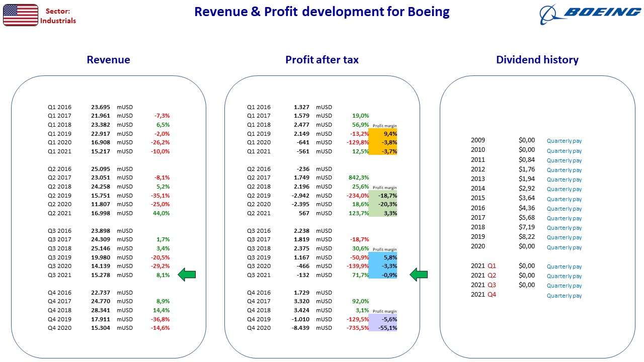Select Q2 2021 profit margin 3,3%
The image size is (644, 362).
(x=383, y=213)
